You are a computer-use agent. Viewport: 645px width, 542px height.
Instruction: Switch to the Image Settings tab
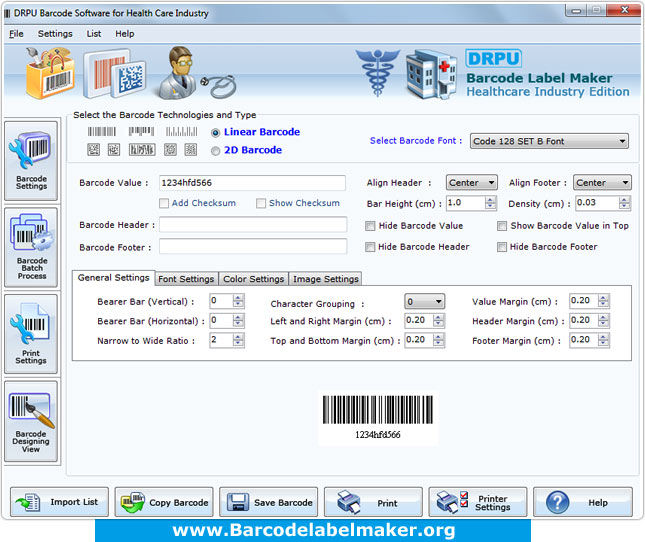(x=325, y=279)
